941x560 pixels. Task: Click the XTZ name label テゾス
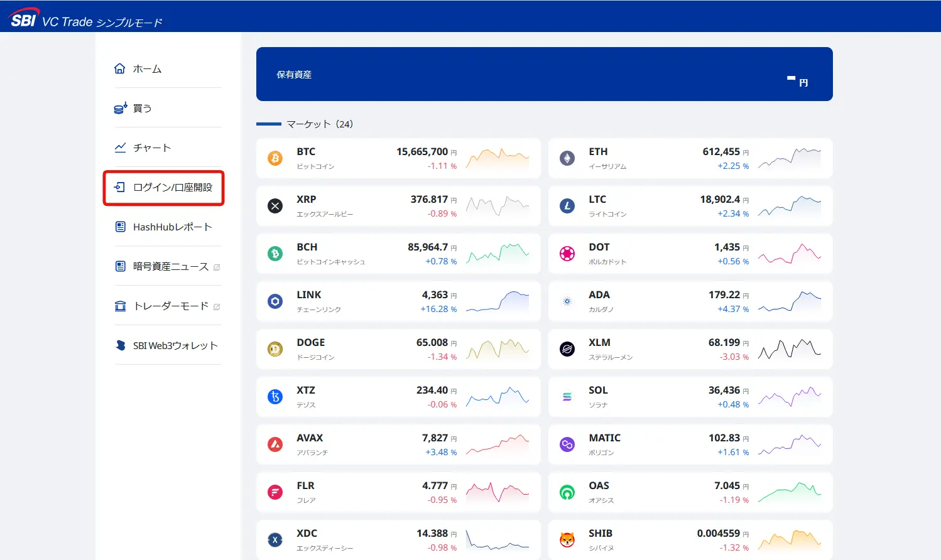pyautogui.click(x=306, y=405)
